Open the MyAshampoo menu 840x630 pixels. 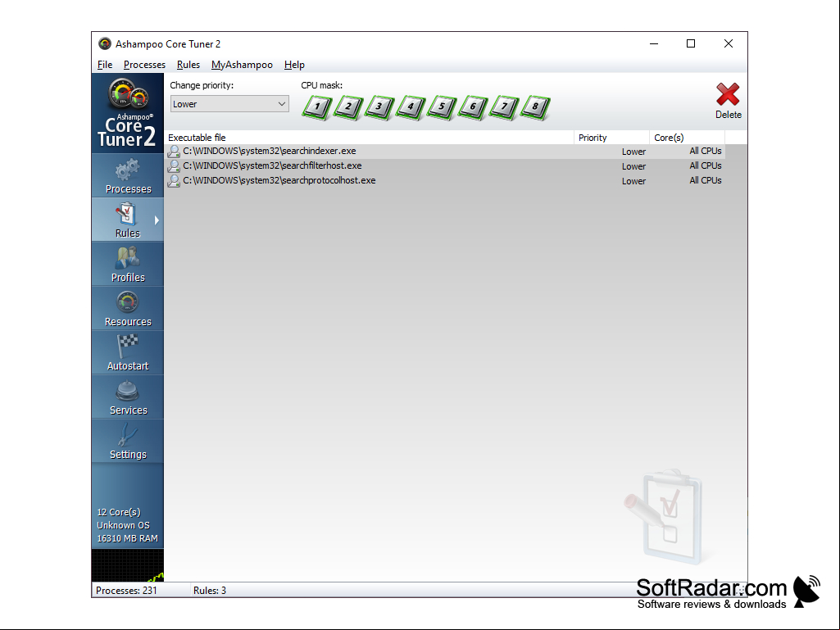(242, 65)
